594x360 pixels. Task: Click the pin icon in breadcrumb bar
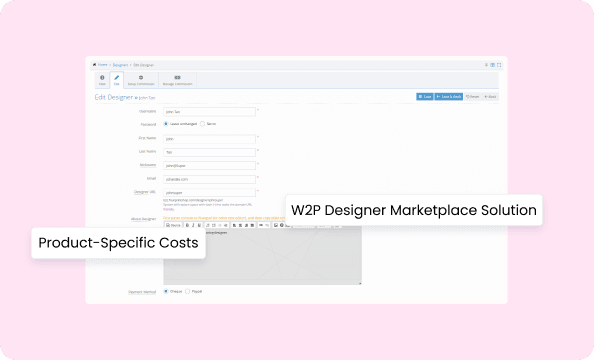coord(486,65)
